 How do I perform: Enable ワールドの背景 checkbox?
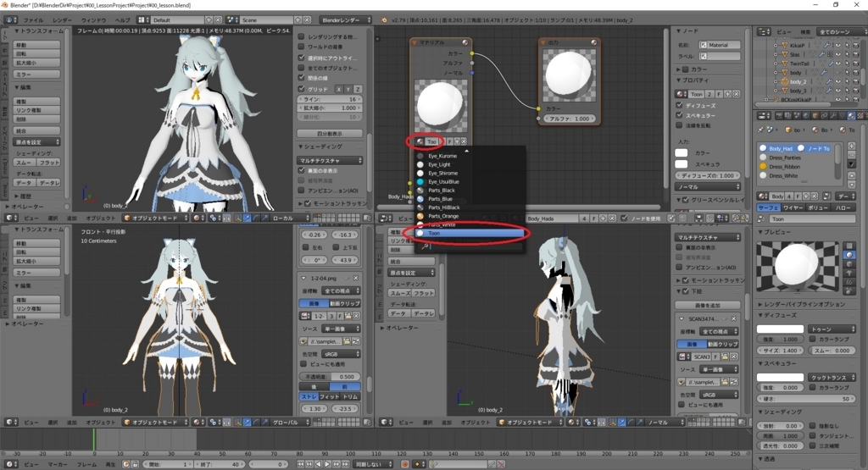pyautogui.click(x=302, y=47)
